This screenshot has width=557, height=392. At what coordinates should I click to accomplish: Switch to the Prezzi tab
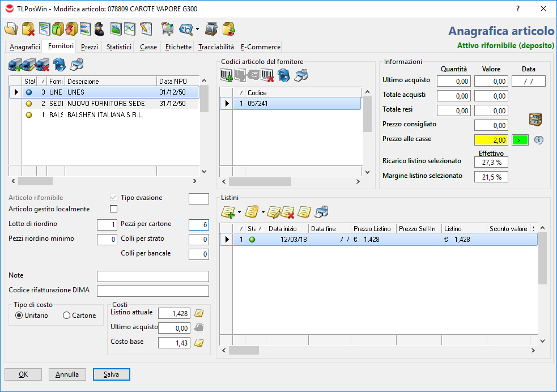90,47
